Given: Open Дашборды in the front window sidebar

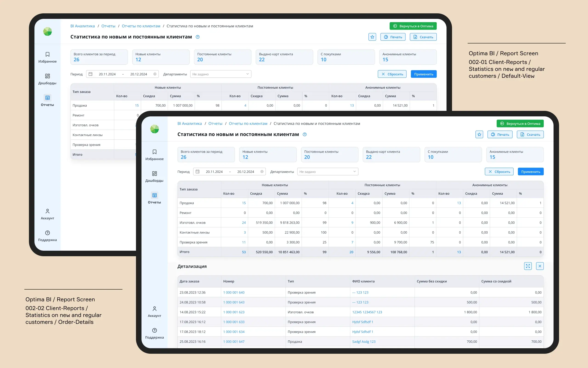Looking at the screenshot, I should [x=154, y=177].
